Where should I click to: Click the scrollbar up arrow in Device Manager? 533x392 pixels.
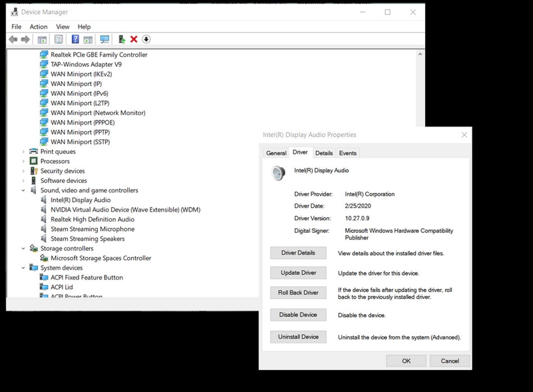(x=420, y=55)
